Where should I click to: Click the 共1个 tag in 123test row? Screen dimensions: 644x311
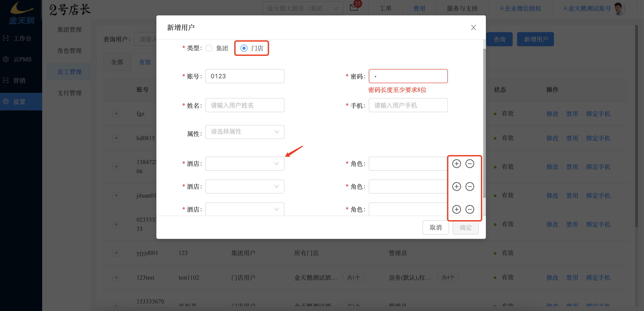coord(353,277)
